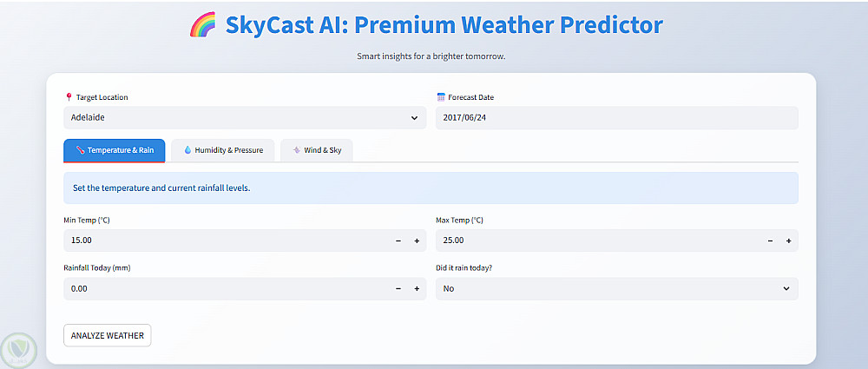Image resolution: width=868 pixels, height=369 pixels.
Task: Increase Rainfall Today with plus button
Action: click(x=417, y=288)
